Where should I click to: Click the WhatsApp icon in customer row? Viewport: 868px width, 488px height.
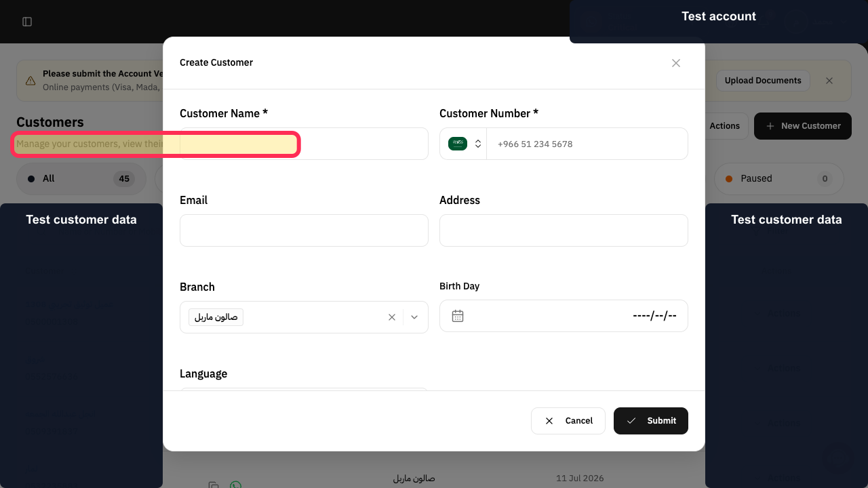tap(235, 485)
